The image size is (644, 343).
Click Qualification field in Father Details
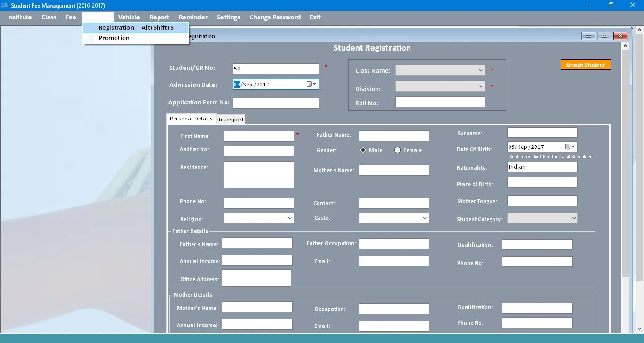(x=537, y=244)
